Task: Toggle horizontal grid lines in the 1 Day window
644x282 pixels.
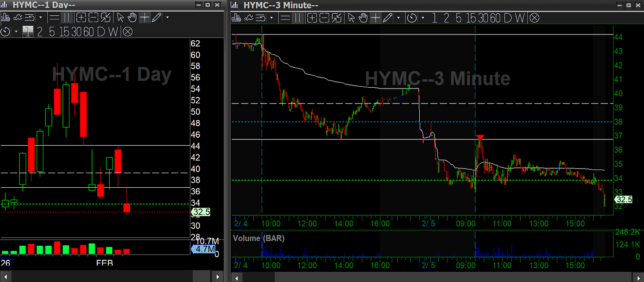Action: [x=54, y=17]
